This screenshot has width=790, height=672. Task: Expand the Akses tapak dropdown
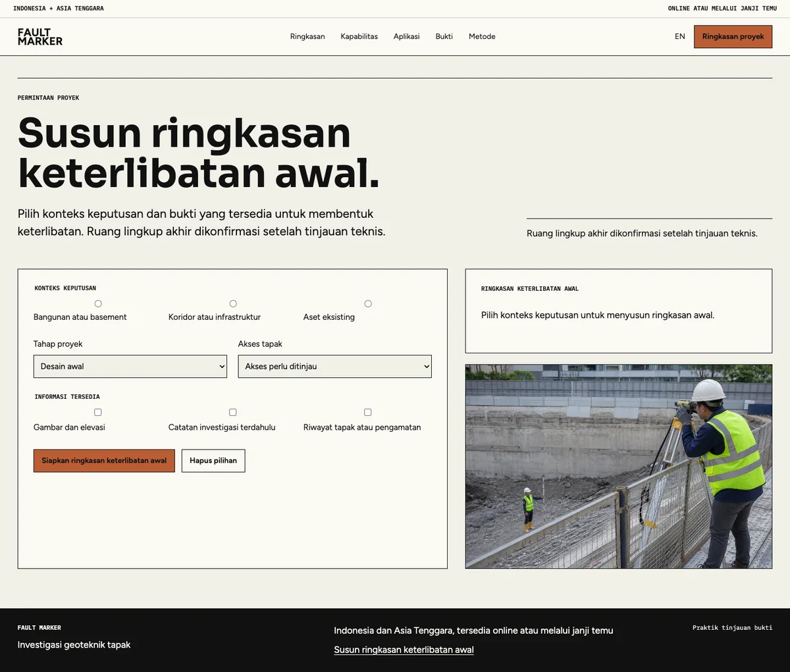point(335,367)
